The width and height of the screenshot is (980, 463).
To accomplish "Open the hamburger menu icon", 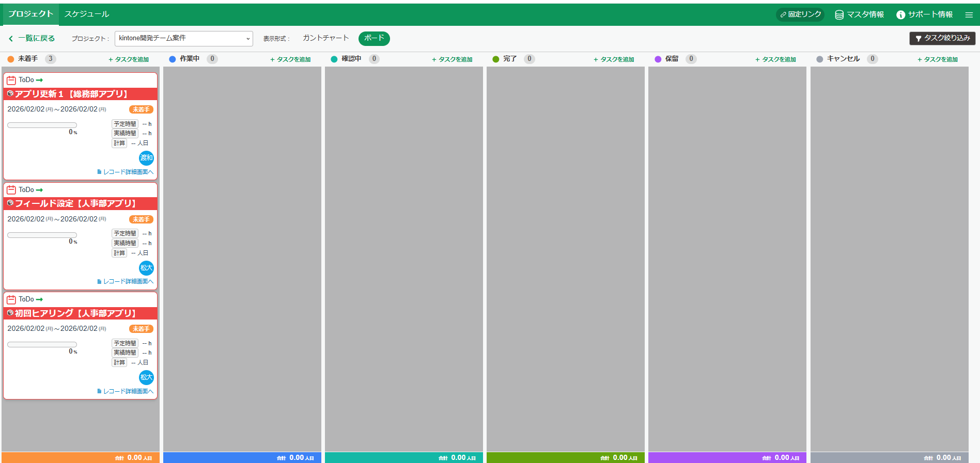I will (x=969, y=14).
